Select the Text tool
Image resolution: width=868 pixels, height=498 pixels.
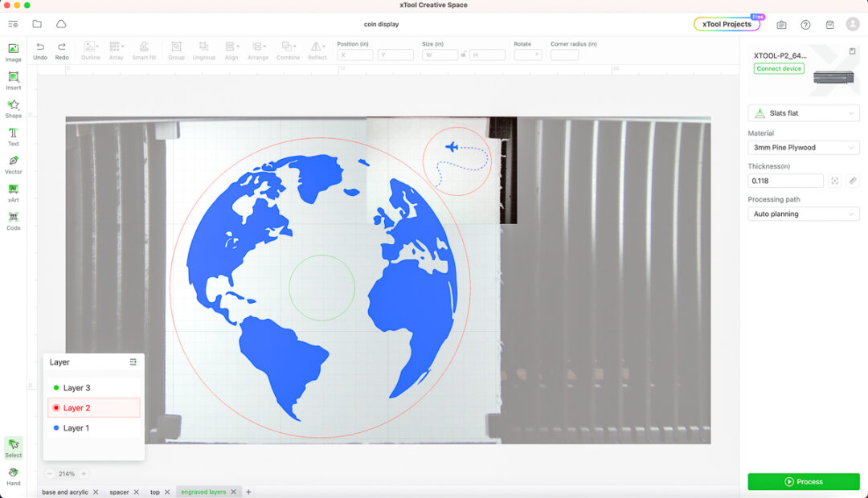[14, 137]
